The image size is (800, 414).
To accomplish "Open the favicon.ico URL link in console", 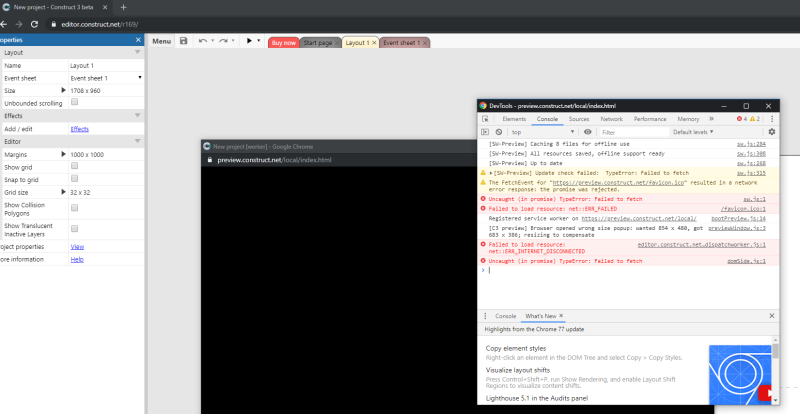I will point(619,183).
